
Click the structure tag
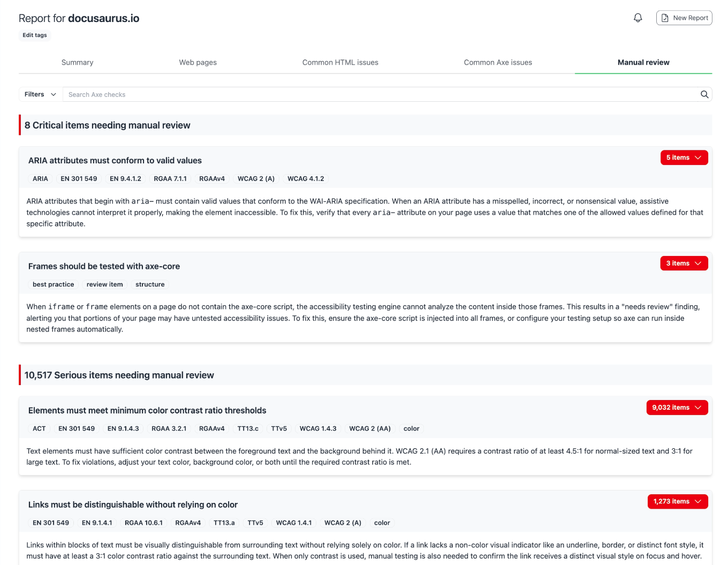[x=150, y=284]
